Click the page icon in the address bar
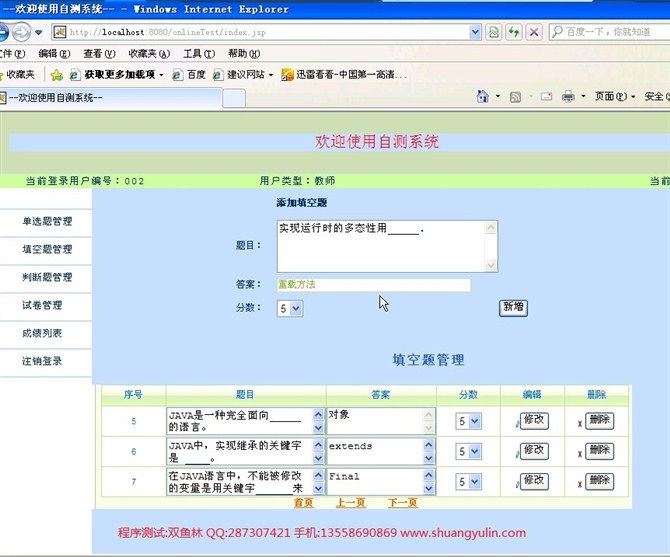This screenshot has width=670, height=557. click(x=59, y=32)
